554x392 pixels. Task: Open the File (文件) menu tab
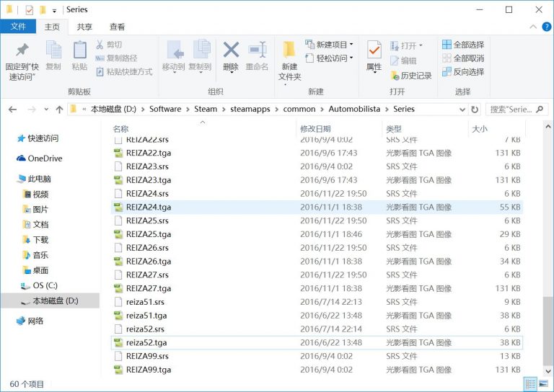coord(18,27)
